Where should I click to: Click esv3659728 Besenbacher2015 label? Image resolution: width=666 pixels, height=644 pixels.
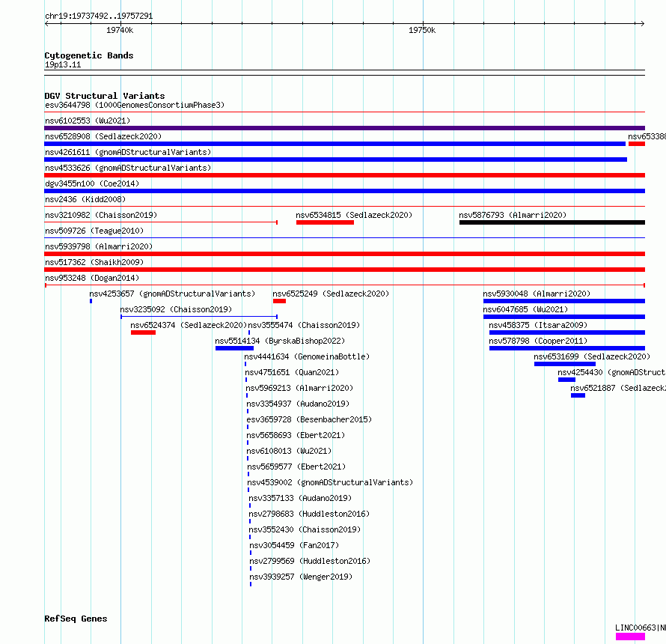coord(309,419)
